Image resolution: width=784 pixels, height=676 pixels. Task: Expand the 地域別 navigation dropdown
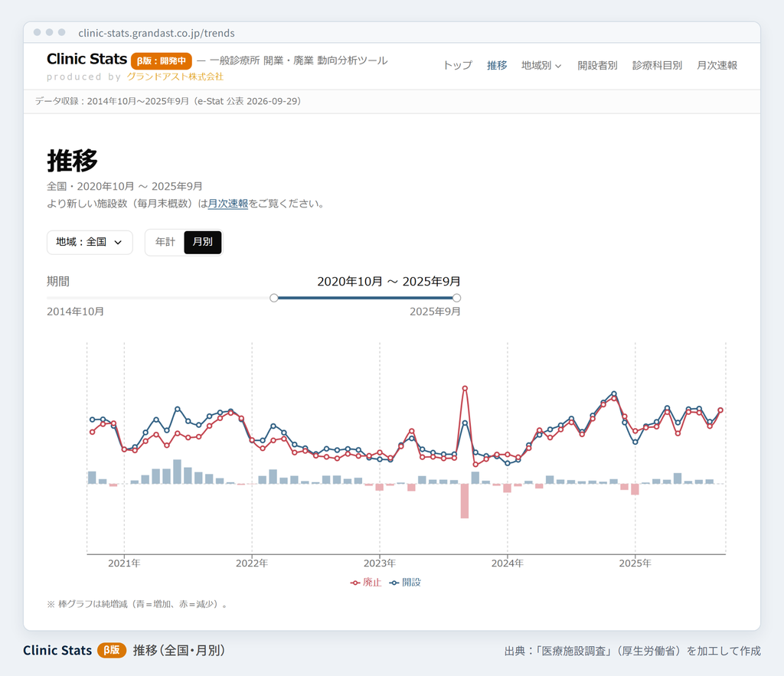tap(541, 66)
